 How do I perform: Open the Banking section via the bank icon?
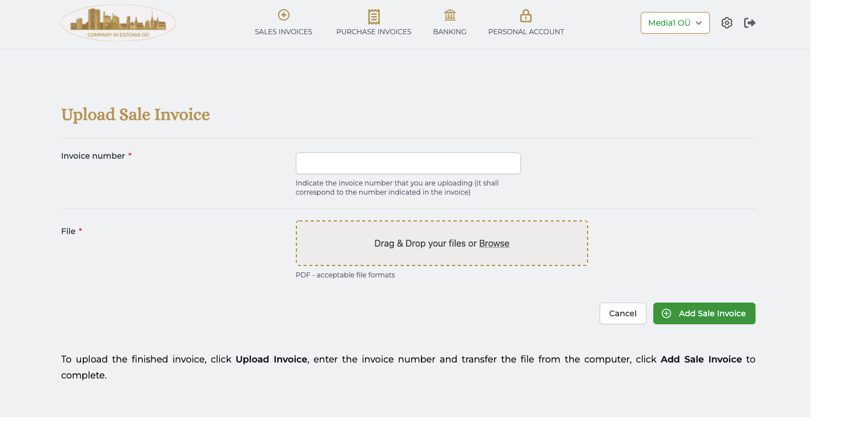[449, 15]
